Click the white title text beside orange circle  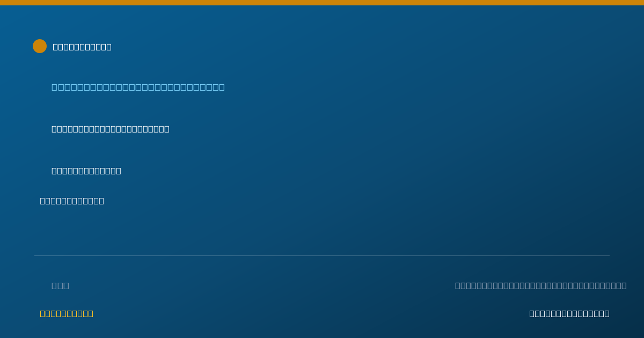pyautogui.click(x=82, y=47)
